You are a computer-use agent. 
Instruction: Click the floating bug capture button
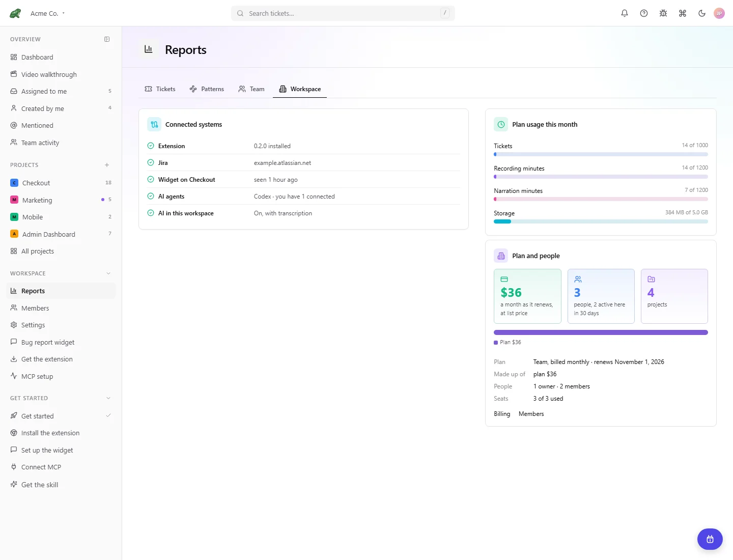[x=710, y=539]
